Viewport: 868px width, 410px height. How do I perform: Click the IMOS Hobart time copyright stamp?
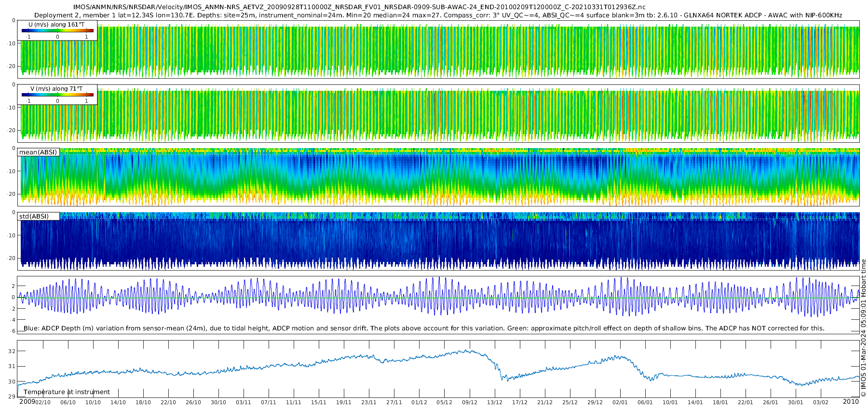(864, 328)
